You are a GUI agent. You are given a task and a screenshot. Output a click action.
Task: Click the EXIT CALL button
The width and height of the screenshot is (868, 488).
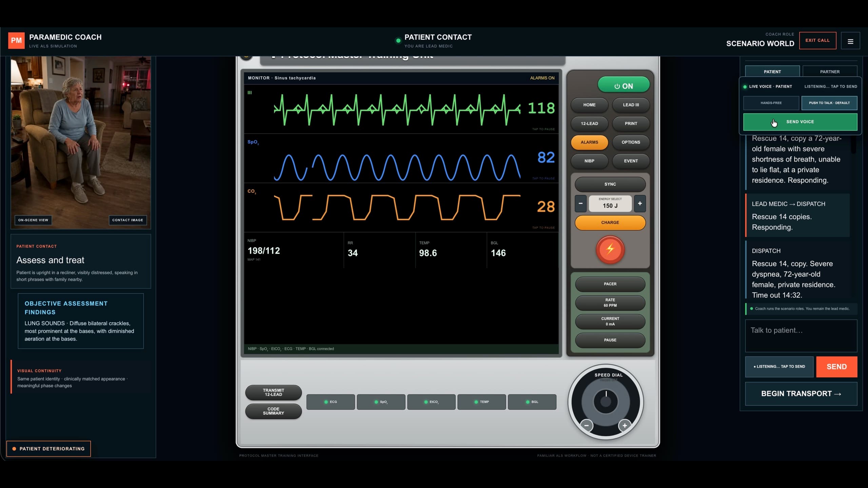tap(817, 40)
